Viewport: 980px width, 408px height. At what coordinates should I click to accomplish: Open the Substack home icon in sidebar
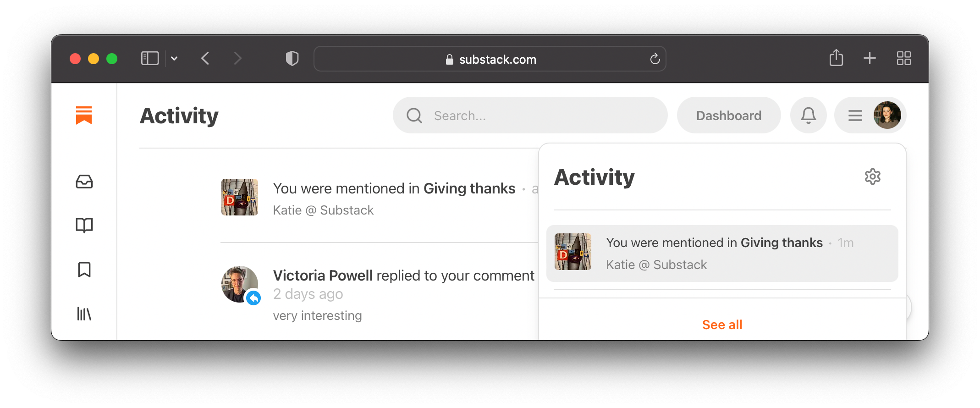pos(84,115)
